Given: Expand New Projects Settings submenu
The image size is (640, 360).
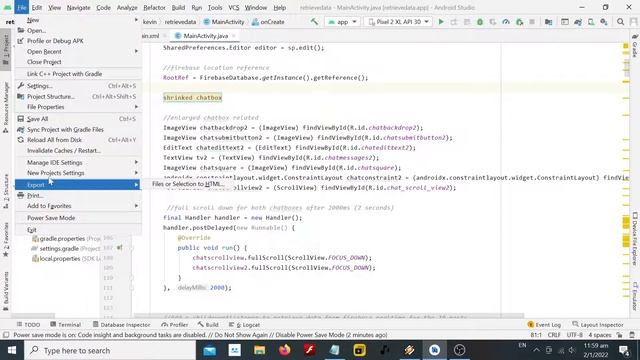Looking at the screenshot, I should pos(78,173).
